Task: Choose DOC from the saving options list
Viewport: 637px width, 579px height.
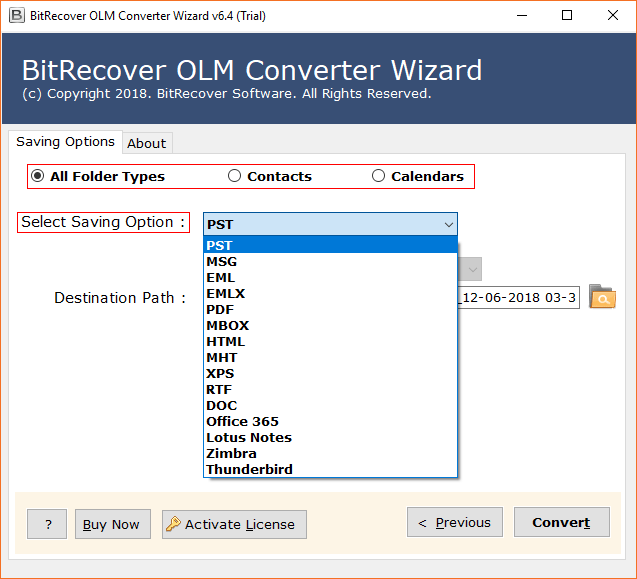Action: point(330,405)
